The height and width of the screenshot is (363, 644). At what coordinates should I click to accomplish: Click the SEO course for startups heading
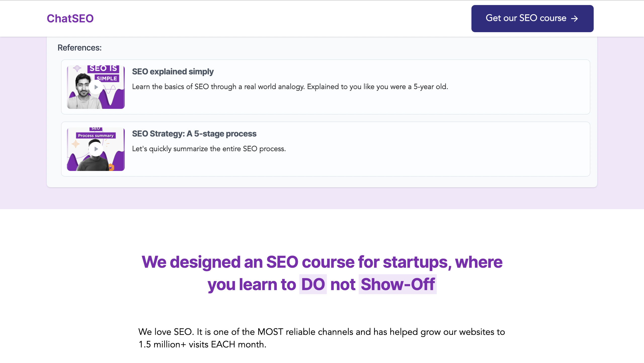tap(322, 262)
